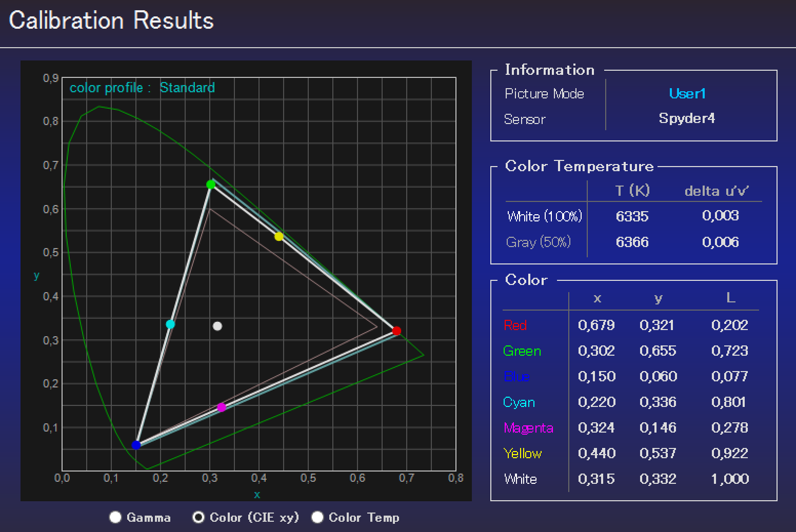This screenshot has width=796, height=532.
Task: Click the White (100%) temperature row label
Action: tap(545, 216)
